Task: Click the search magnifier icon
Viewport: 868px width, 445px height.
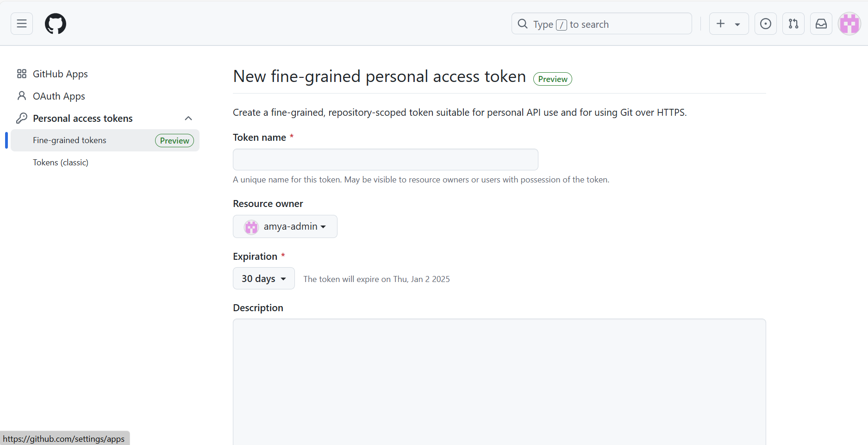Action: click(523, 24)
